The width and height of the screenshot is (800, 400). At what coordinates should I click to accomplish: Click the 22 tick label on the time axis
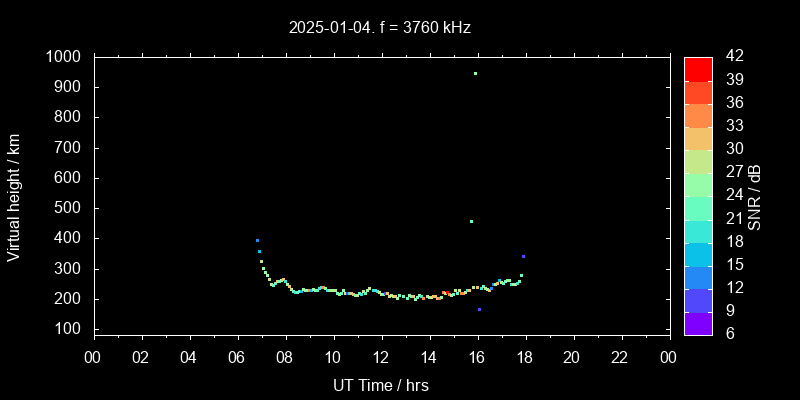click(x=620, y=356)
